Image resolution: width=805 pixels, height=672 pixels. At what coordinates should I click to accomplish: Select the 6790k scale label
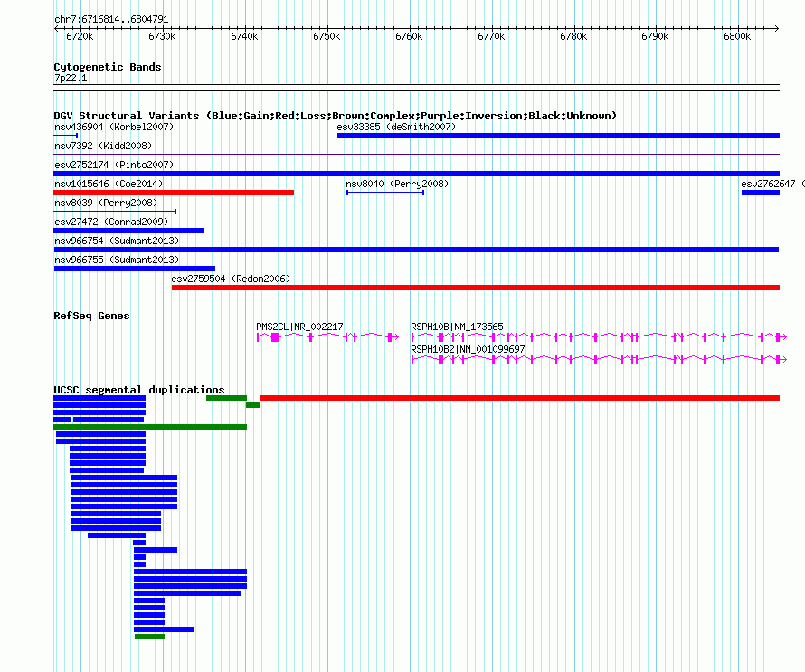coord(655,36)
